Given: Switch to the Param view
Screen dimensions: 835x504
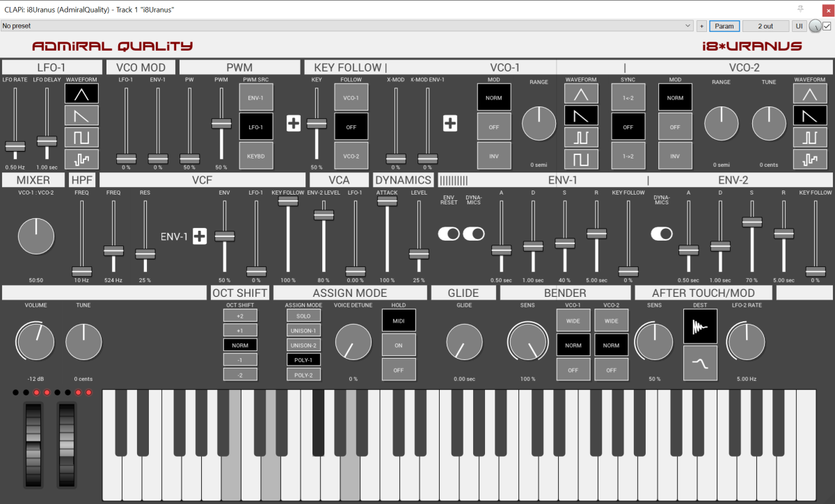Looking at the screenshot, I should click(724, 26).
